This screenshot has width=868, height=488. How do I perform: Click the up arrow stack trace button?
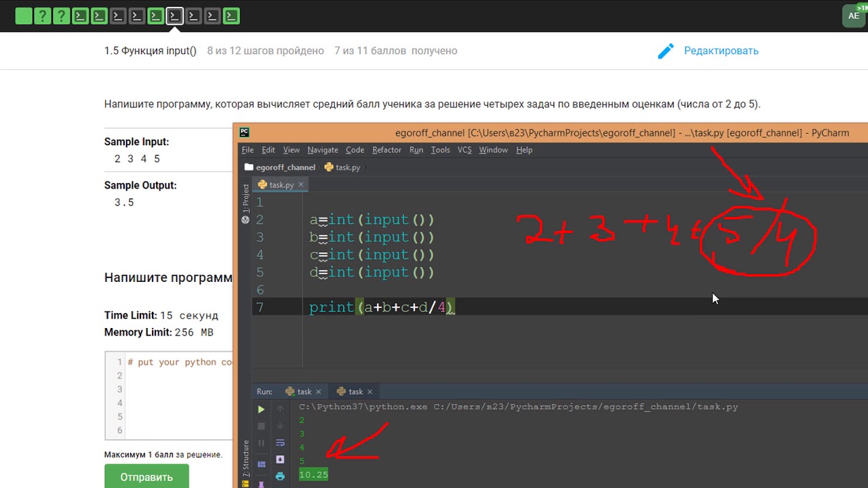[280, 409]
